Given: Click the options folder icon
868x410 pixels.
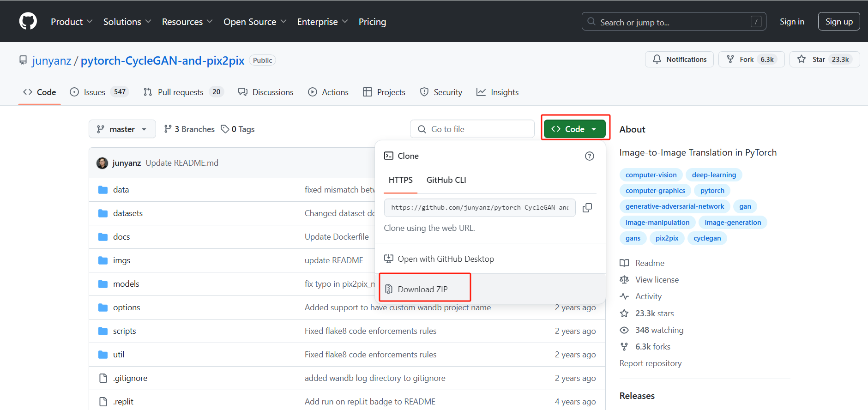Looking at the screenshot, I should coord(103,307).
